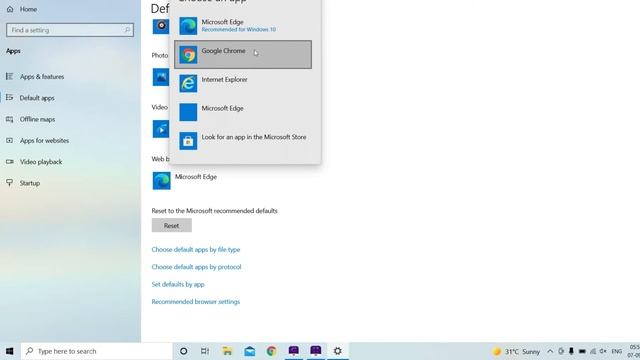This screenshot has height=360, width=640.
Task: Open Task View from the taskbar
Action: point(205,351)
